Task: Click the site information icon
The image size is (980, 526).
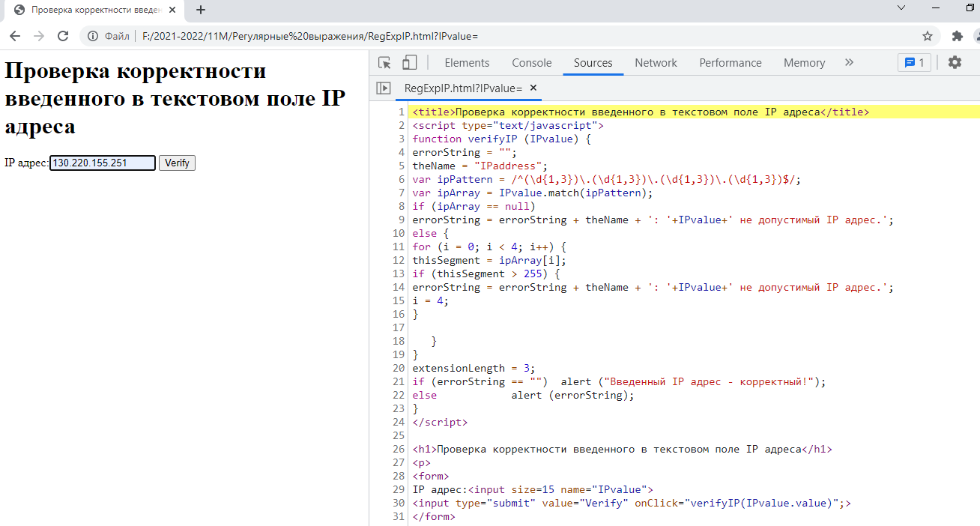Action: coord(93,36)
